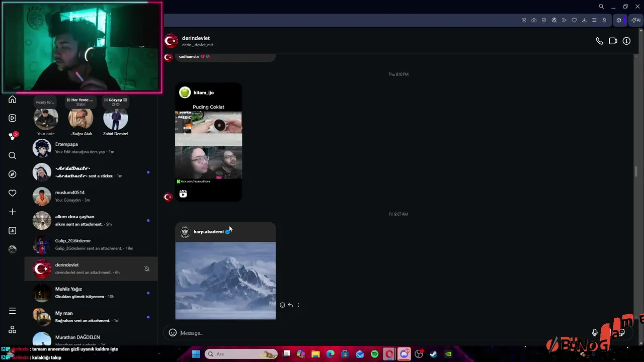Open Notifications heart in Instagram sidebar
The width and height of the screenshot is (644, 362).
pyautogui.click(x=13, y=193)
